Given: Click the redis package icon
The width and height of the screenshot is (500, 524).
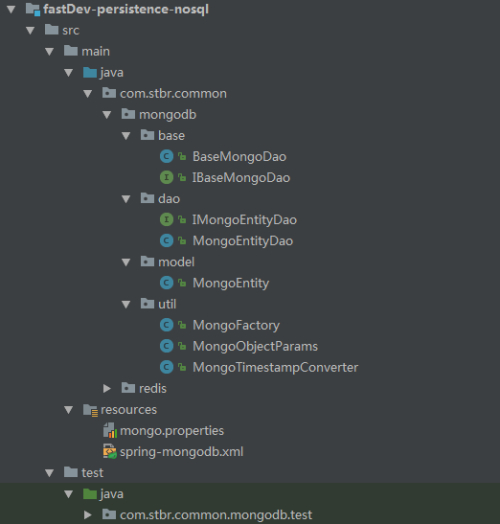Looking at the screenshot, I should point(128,388).
